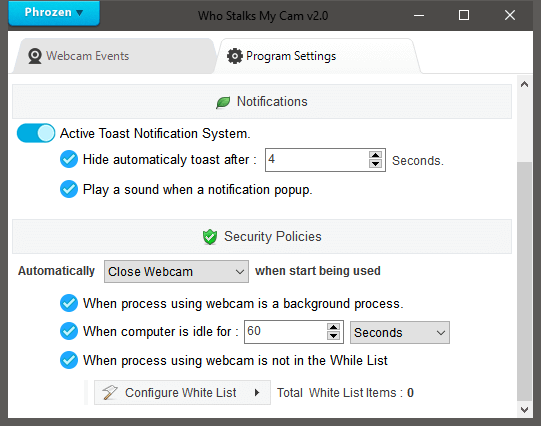Increase toast hide seconds with up arrow
The image size is (541, 426).
[x=375, y=155]
